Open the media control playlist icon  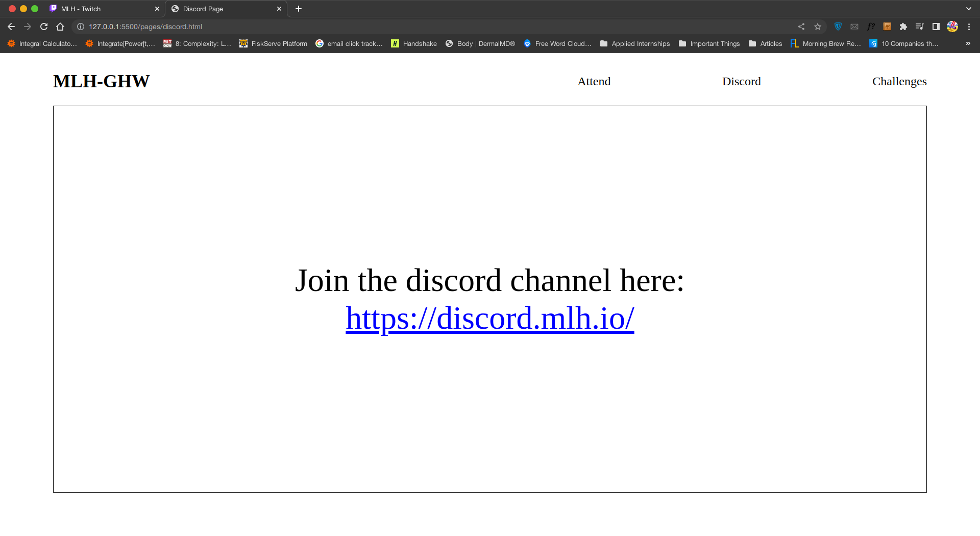920,27
